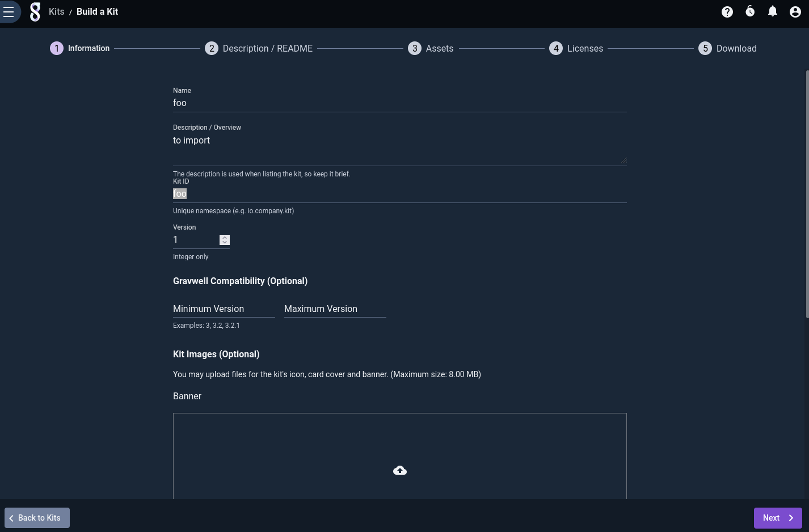Increment the Version number stepper
809x532 pixels.
click(x=225, y=238)
